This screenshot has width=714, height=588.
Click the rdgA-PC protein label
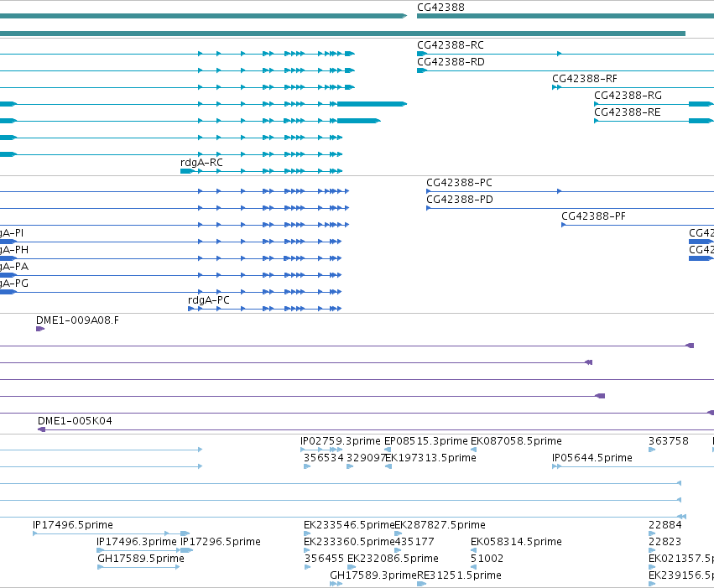209,300
